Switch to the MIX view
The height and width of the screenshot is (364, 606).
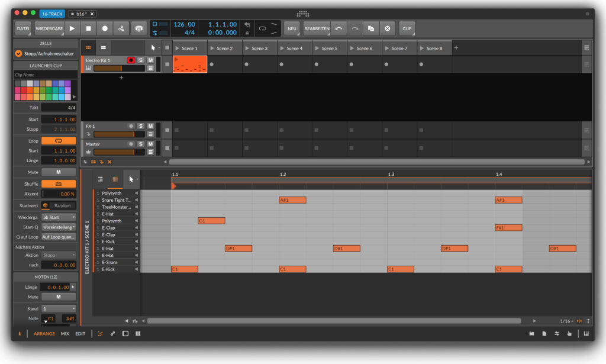(x=65, y=333)
